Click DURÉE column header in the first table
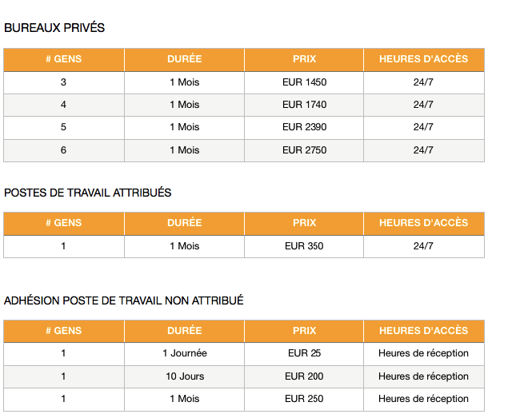 184,59
